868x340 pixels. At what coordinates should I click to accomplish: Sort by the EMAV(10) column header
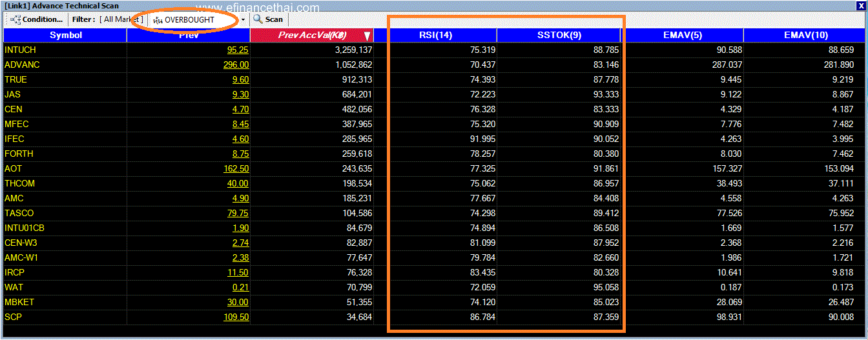point(805,35)
